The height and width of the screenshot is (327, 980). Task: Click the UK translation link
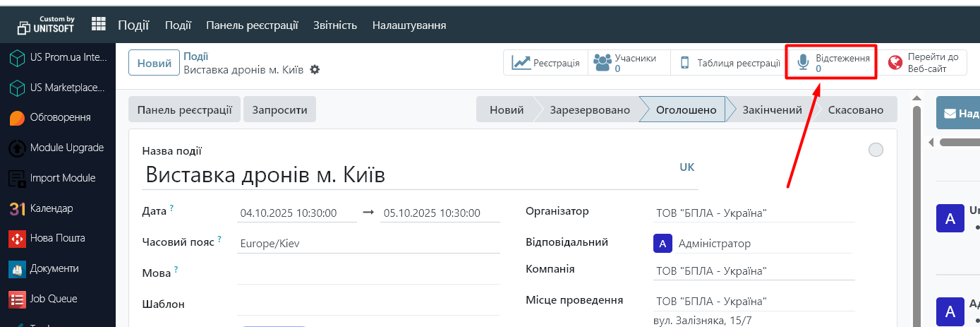[x=686, y=167]
